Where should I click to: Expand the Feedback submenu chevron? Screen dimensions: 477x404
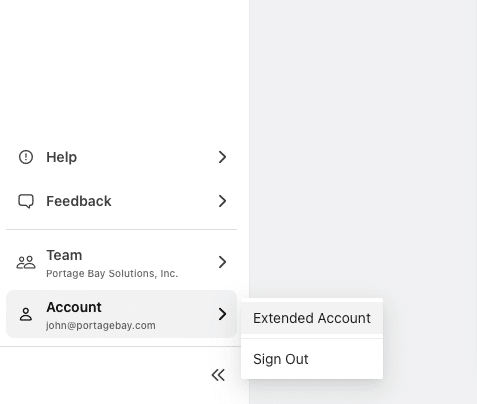pos(222,201)
